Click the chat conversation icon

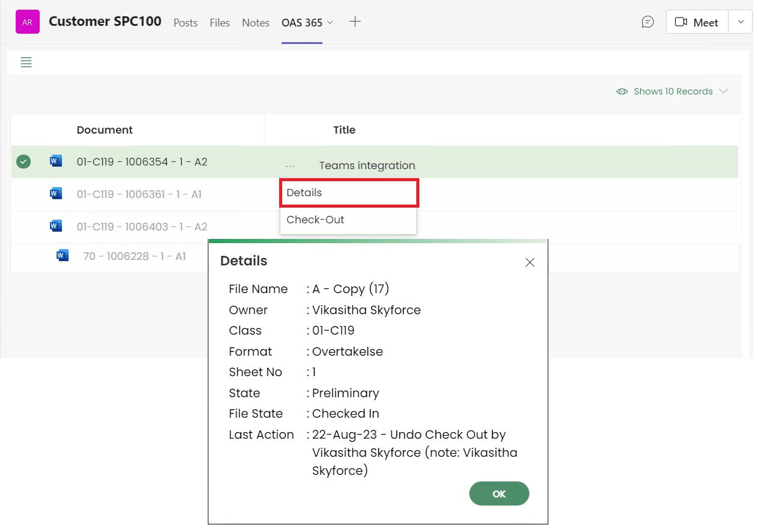[647, 22]
